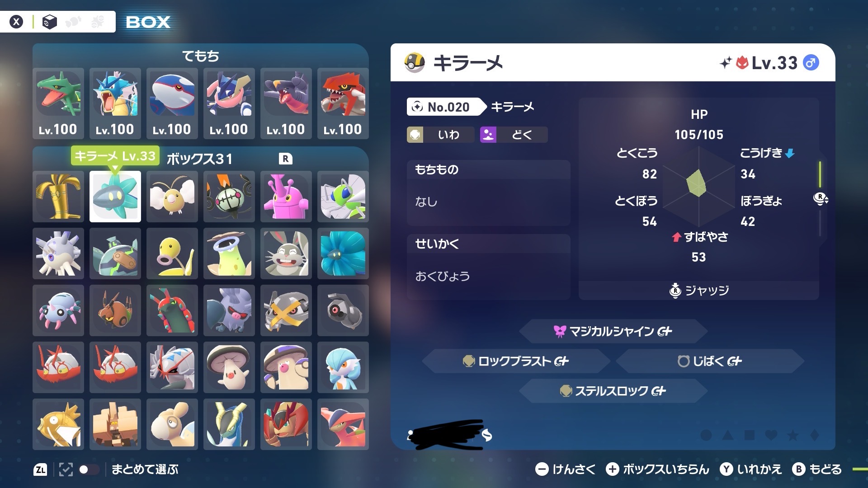The width and height of the screenshot is (868, 488).
Task: Select the golden Magikarp box slot
Action: click(x=58, y=424)
